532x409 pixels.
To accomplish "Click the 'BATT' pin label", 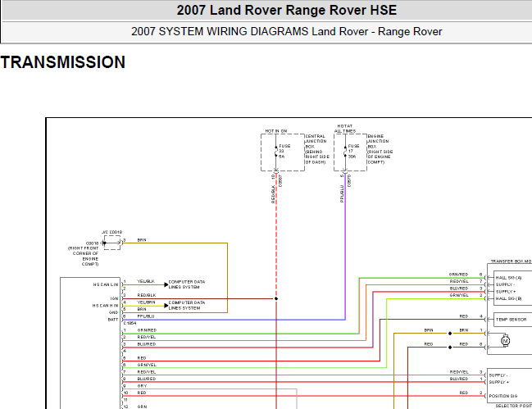I will tap(113, 320).
